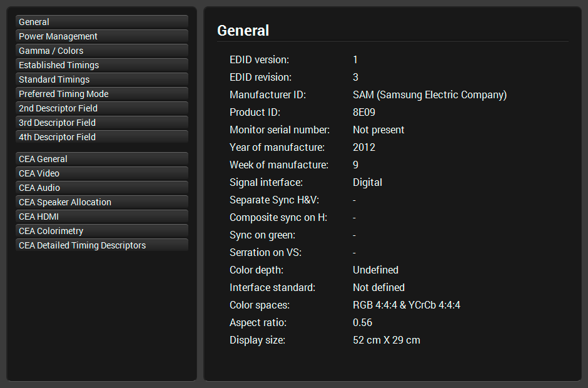View the CEA Colorimetry section
This screenshot has height=388, width=588.
pos(101,231)
